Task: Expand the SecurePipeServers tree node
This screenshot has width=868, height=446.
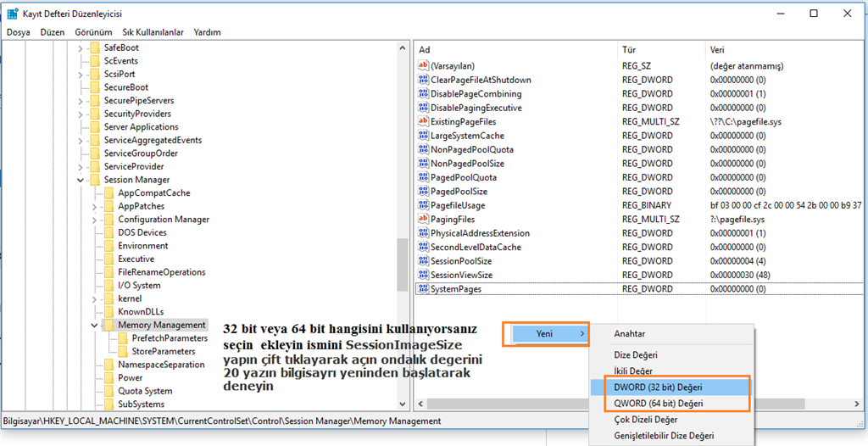Action: click(x=81, y=101)
